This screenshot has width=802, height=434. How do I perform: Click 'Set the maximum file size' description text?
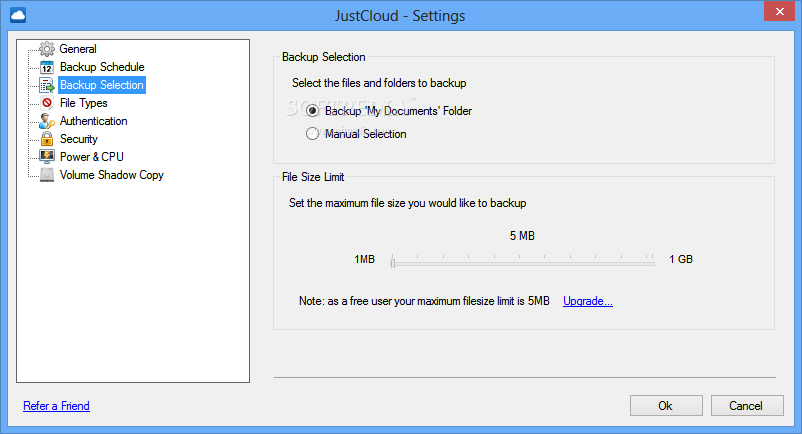[408, 203]
